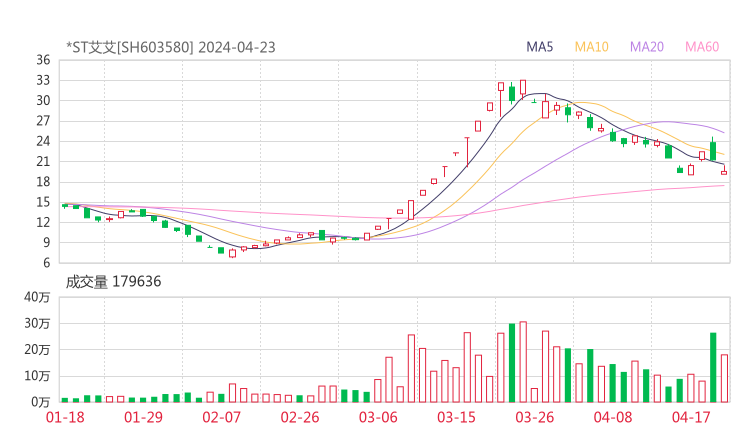
Task: Click the 21 price axis label
Action: point(43,161)
